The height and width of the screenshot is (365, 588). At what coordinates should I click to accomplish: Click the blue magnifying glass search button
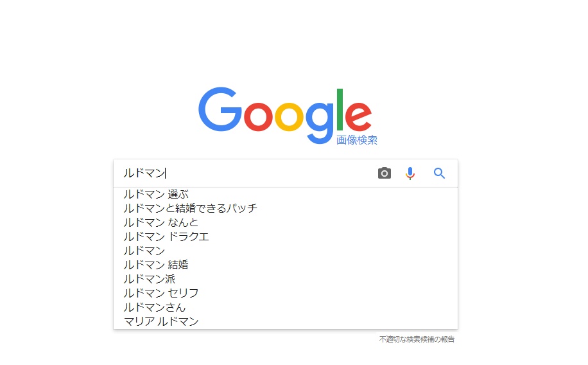(x=439, y=173)
